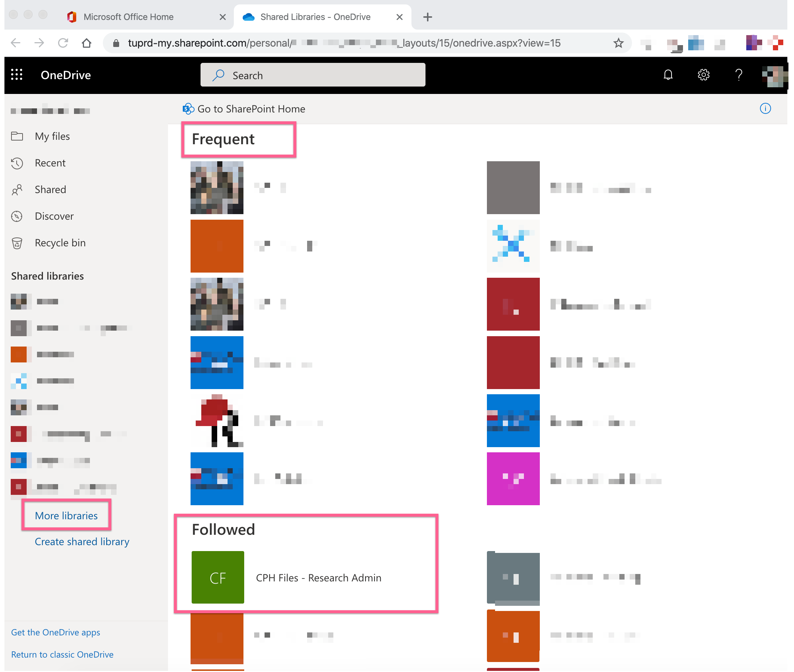
Task: Click the My files folder icon
Action: (x=17, y=136)
